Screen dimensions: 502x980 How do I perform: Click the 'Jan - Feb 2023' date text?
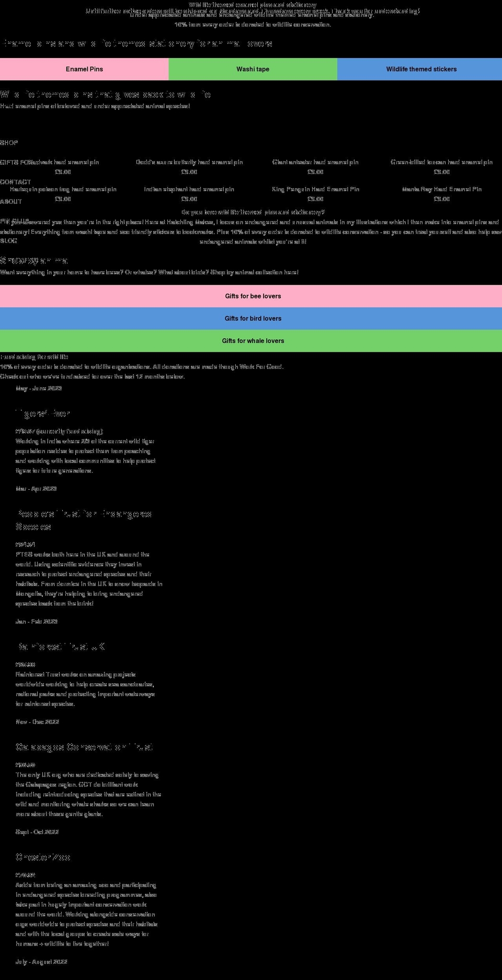[x=37, y=621]
